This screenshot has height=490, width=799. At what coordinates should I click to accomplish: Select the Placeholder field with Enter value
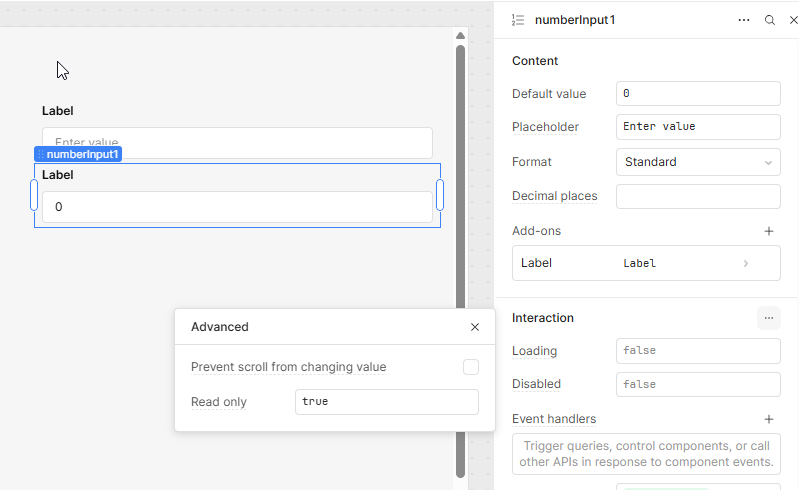coord(698,126)
